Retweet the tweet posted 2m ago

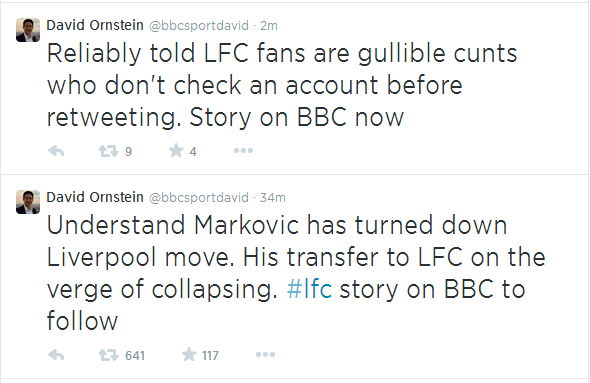pos(108,151)
